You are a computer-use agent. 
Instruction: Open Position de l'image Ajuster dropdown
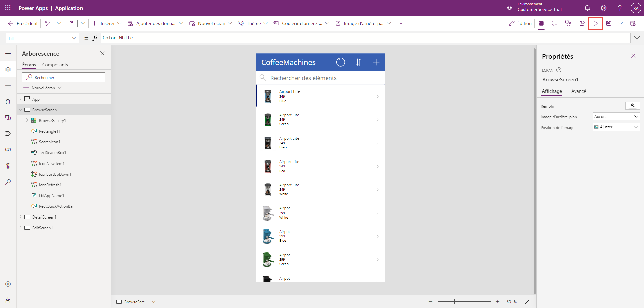coord(616,127)
